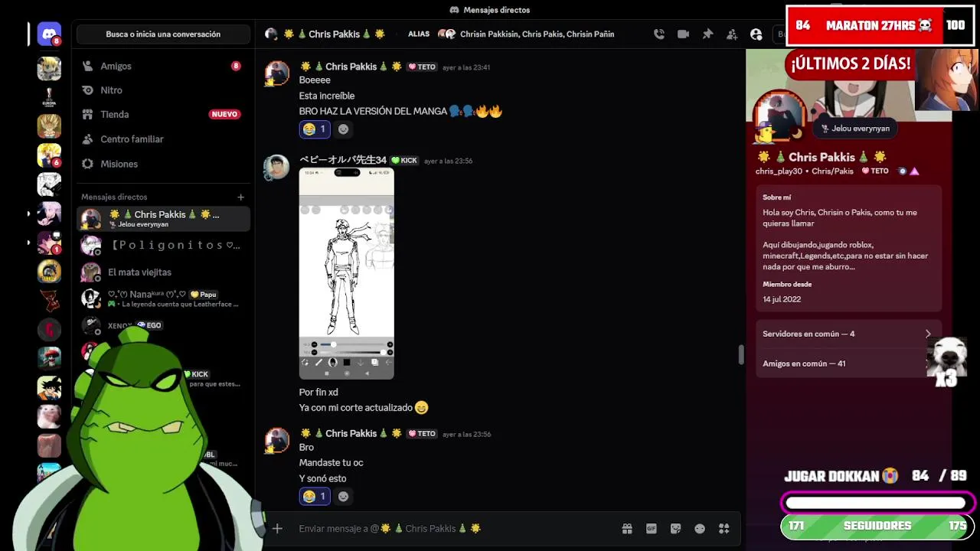980x551 pixels.
Task: Add reaction to 'Y sonó esto' message
Action: point(343,497)
